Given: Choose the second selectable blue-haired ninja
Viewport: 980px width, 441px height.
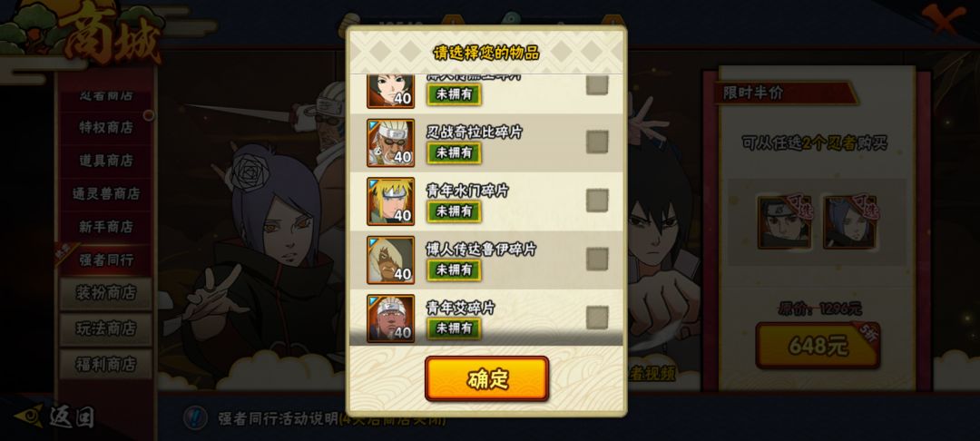Looking at the screenshot, I should tap(850, 221).
